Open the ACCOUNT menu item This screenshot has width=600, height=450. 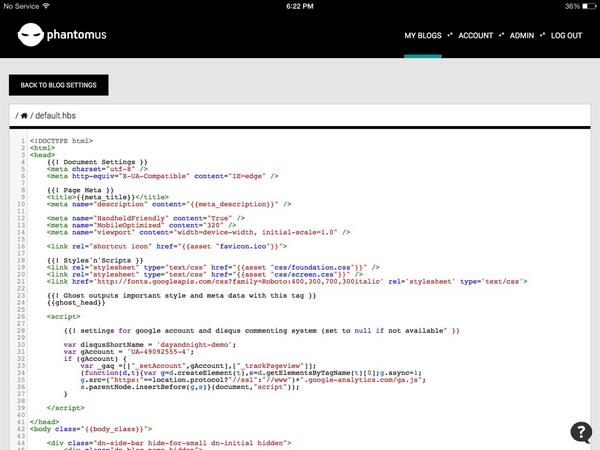pyautogui.click(x=476, y=36)
